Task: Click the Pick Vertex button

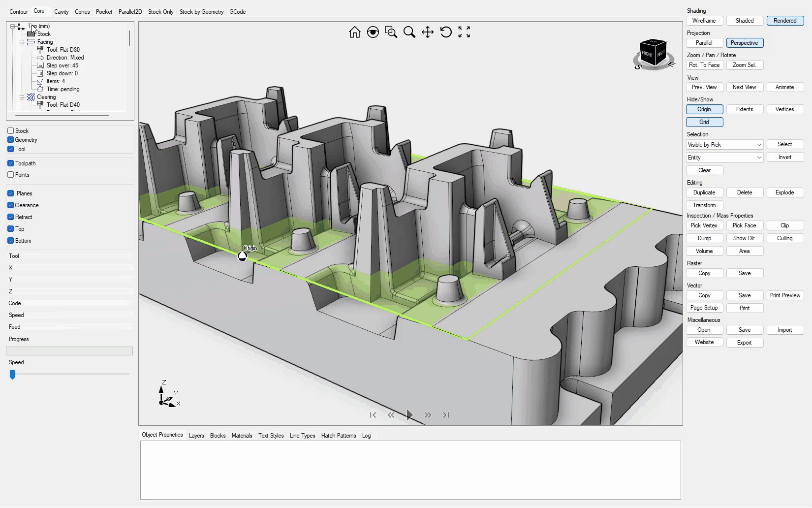Action: pos(704,225)
